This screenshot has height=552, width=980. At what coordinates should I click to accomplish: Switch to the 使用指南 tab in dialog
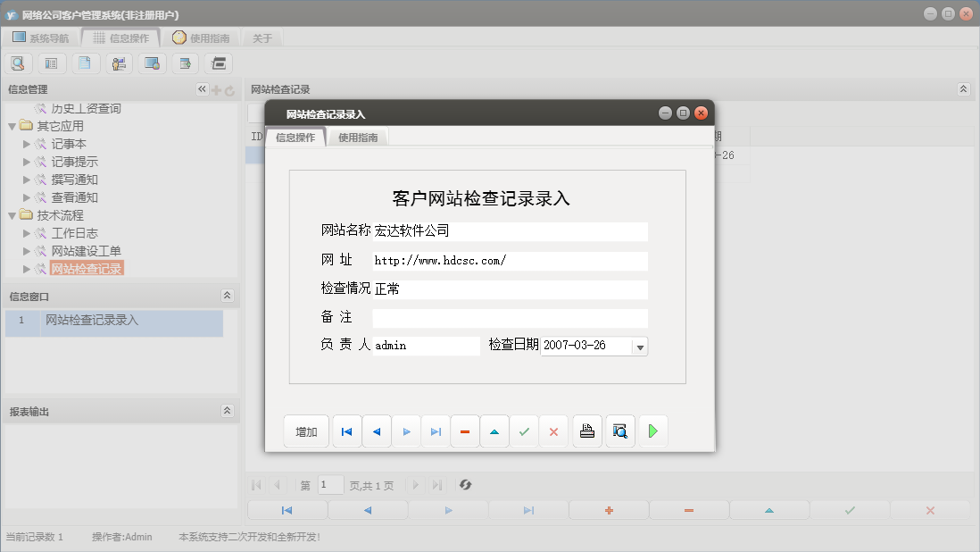point(358,137)
